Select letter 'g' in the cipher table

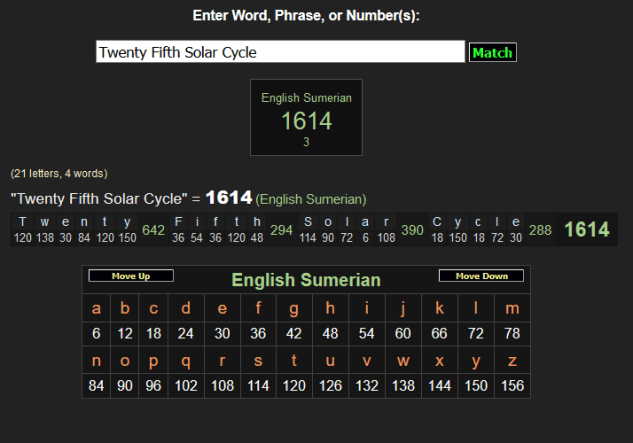tap(293, 309)
